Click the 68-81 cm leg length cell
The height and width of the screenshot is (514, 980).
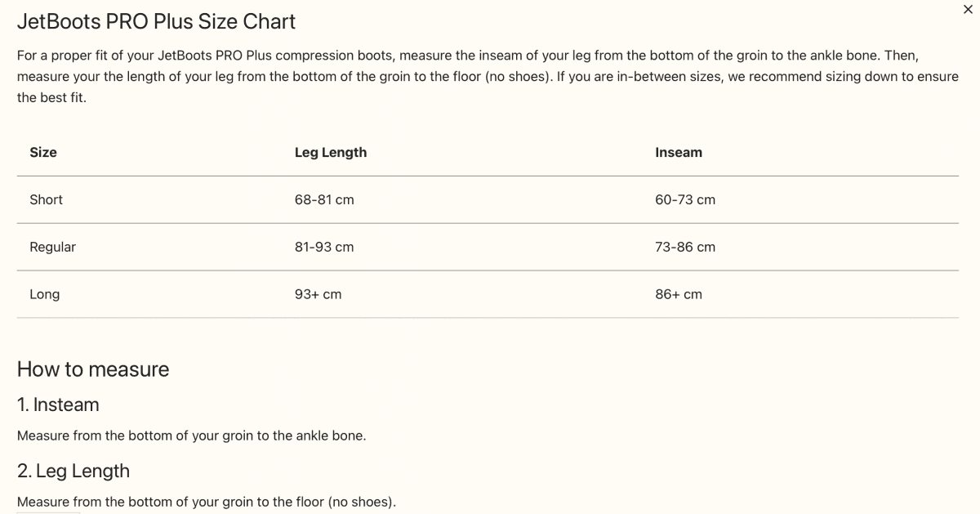pos(324,199)
